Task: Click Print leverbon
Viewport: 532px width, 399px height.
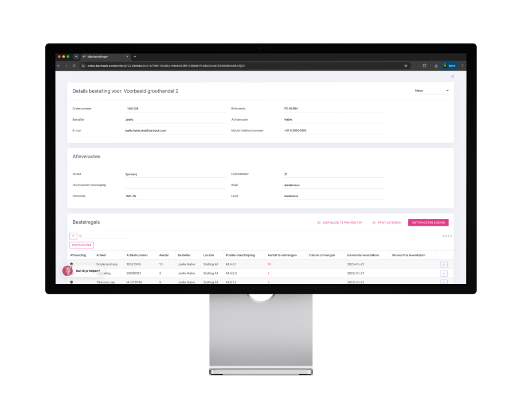Action: [x=387, y=223]
